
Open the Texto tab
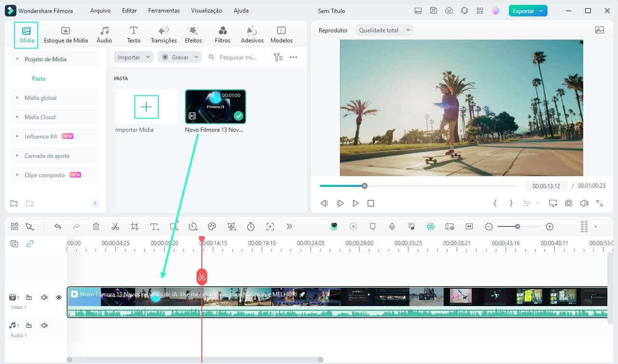pyautogui.click(x=134, y=35)
